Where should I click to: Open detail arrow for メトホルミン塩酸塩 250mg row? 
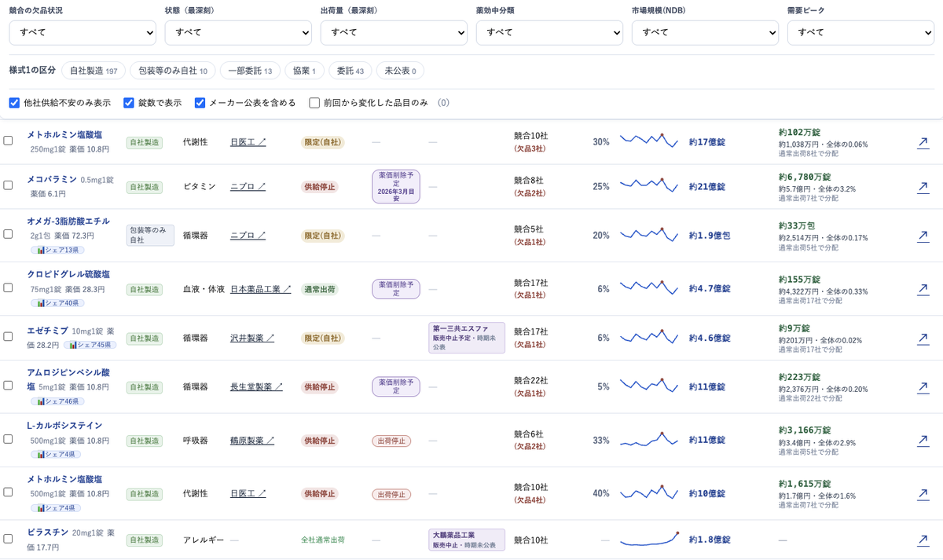[x=923, y=142]
